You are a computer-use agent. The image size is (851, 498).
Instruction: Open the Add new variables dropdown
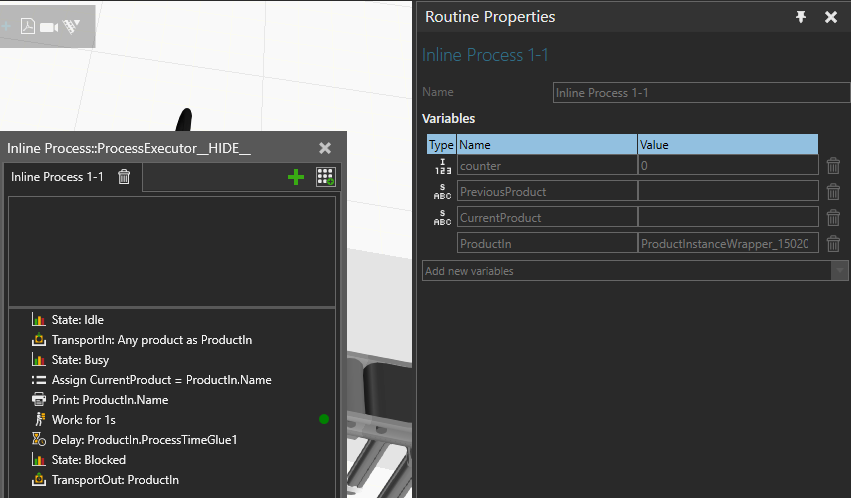point(840,271)
